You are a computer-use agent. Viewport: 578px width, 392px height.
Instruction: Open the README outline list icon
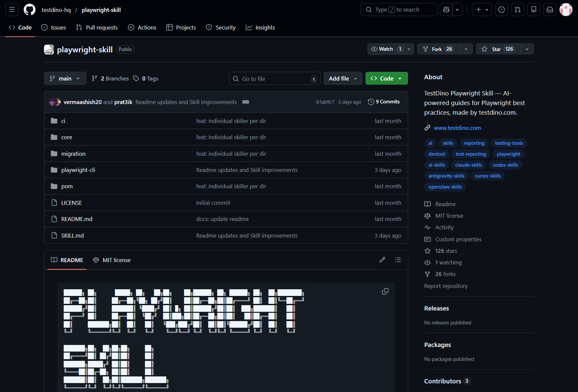coord(398,260)
